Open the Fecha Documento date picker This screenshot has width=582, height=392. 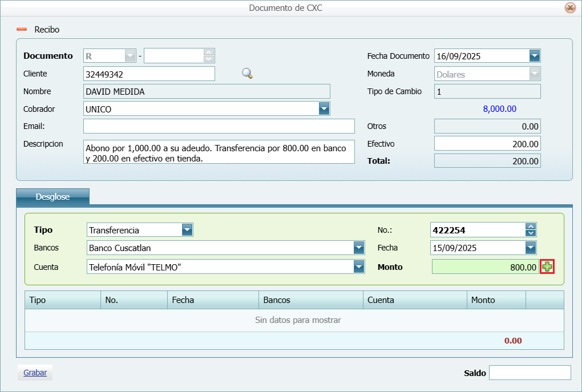535,56
